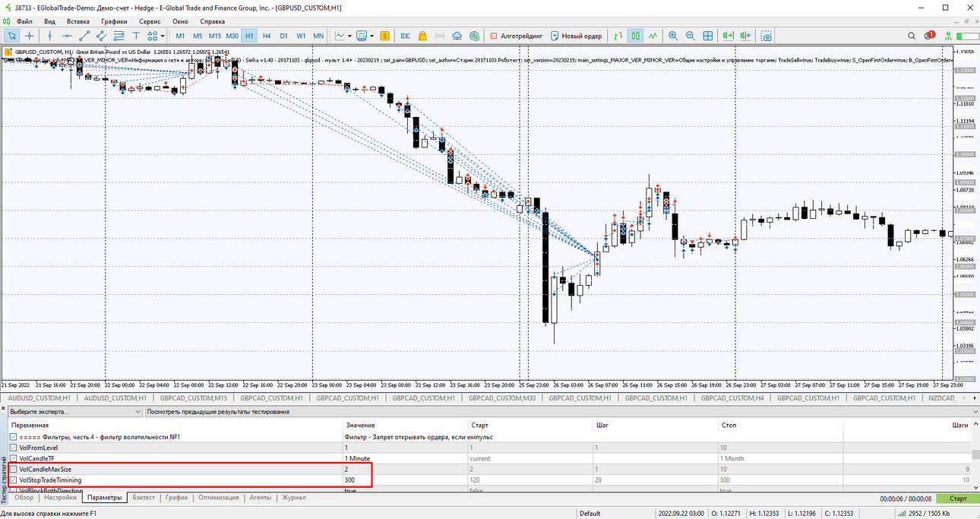Select the cursor arrow tool

coord(12,36)
